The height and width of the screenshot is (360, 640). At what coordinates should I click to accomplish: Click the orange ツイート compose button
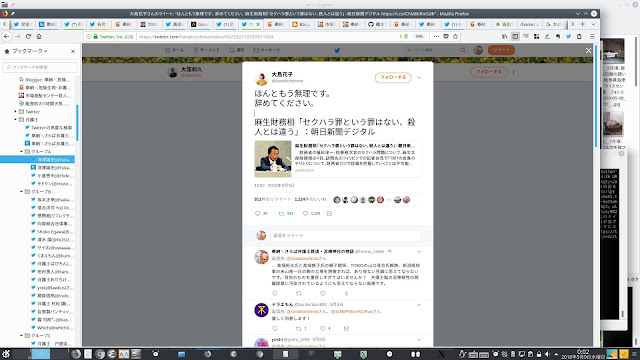pos(501,50)
